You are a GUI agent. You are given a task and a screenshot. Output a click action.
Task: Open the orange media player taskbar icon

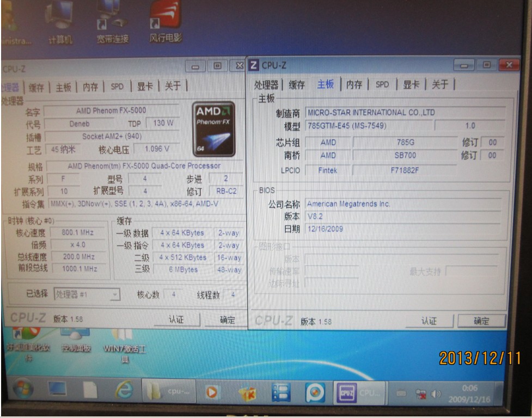tap(213, 392)
